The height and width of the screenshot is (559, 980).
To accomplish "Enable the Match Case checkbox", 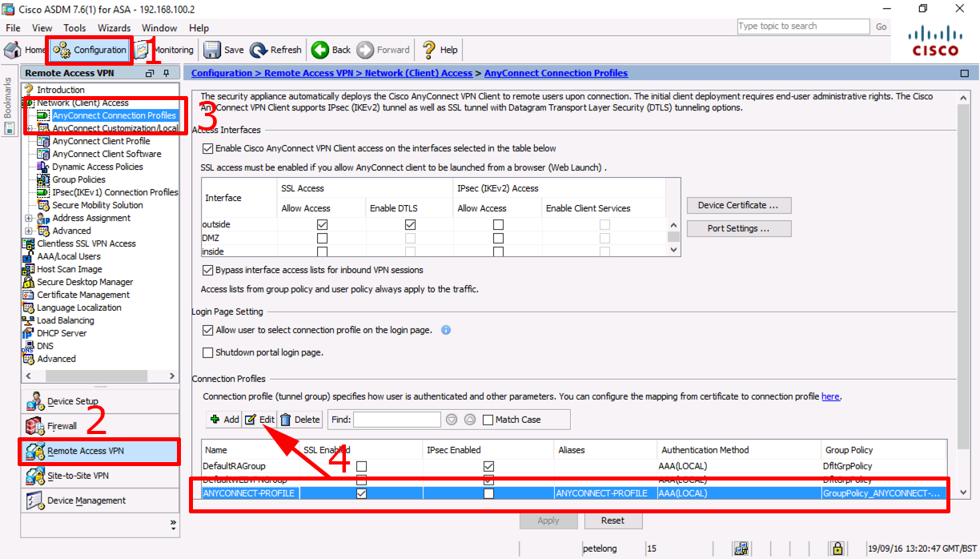I will (x=488, y=420).
